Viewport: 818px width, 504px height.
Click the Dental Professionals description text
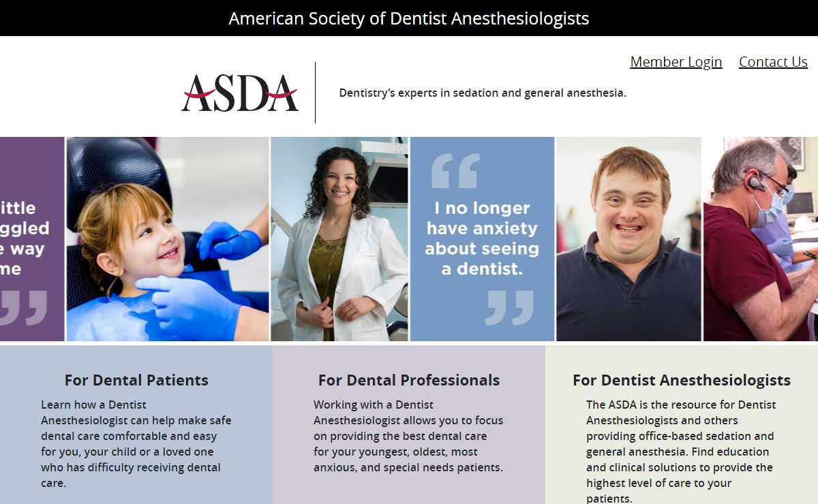409,436
